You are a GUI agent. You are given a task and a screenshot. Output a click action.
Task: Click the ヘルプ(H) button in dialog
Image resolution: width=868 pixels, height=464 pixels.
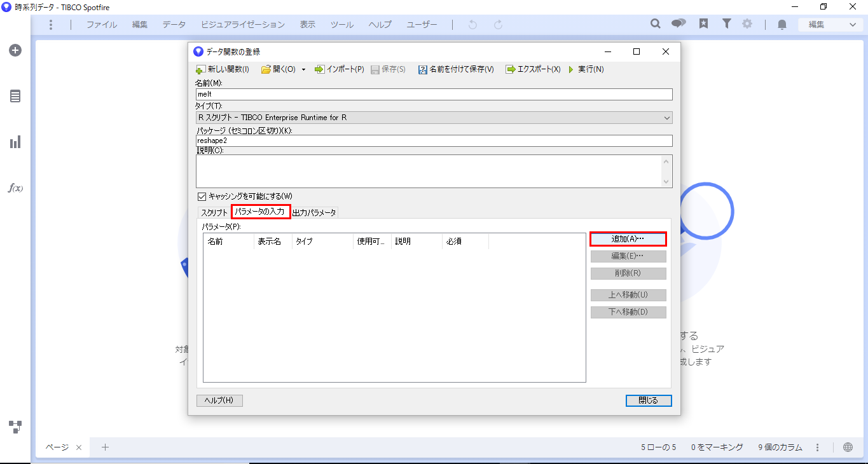click(220, 400)
